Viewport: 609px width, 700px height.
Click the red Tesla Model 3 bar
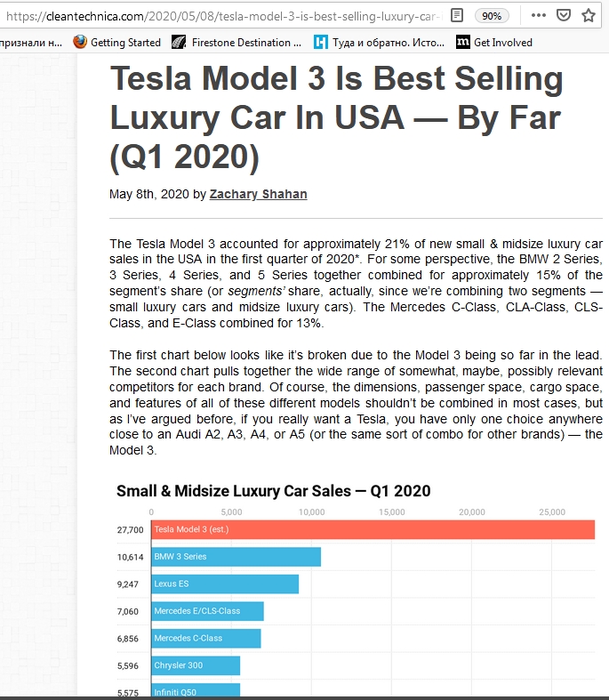(373, 529)
